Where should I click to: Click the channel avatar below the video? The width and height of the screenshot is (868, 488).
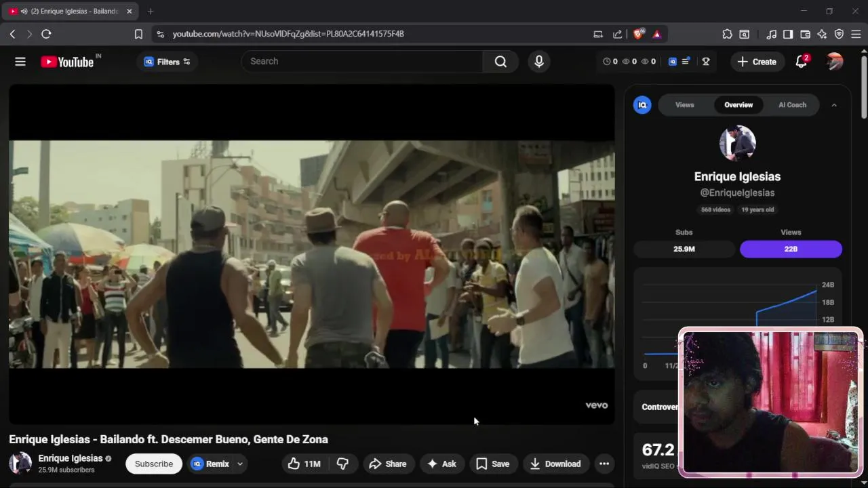[20, 464]
